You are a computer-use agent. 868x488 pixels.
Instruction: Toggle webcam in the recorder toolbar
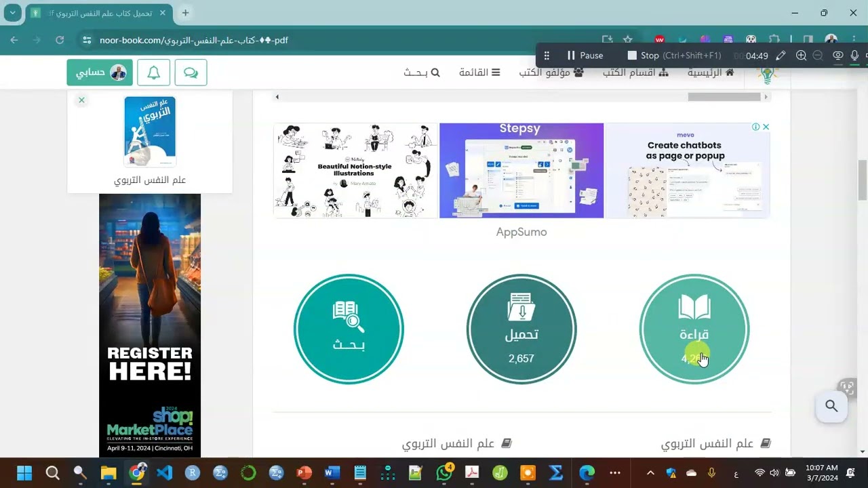(x=838, y=56)
